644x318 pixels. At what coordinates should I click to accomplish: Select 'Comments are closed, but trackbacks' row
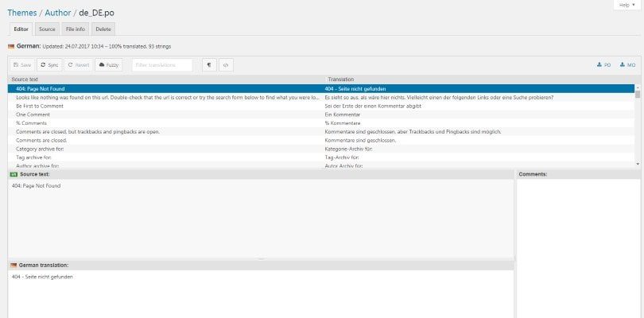tap(320, 132)
